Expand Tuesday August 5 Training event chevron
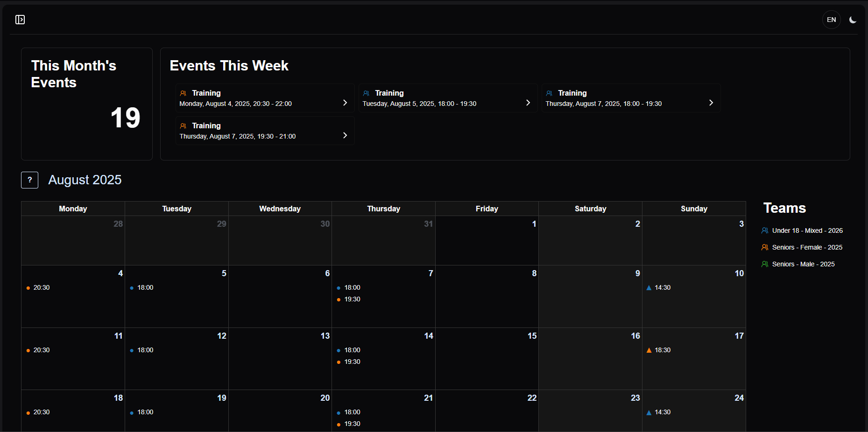The width and height of the screenshot is (868, 432). (x=528, y=103)
